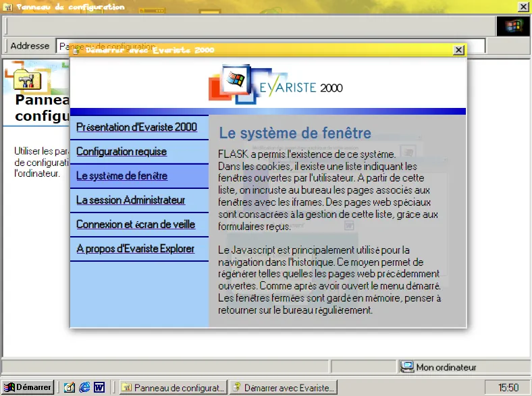This screenshot has width=532, height=396.
Task: Click the Windows flag throbber icon
Action: [x=513, y=26]
